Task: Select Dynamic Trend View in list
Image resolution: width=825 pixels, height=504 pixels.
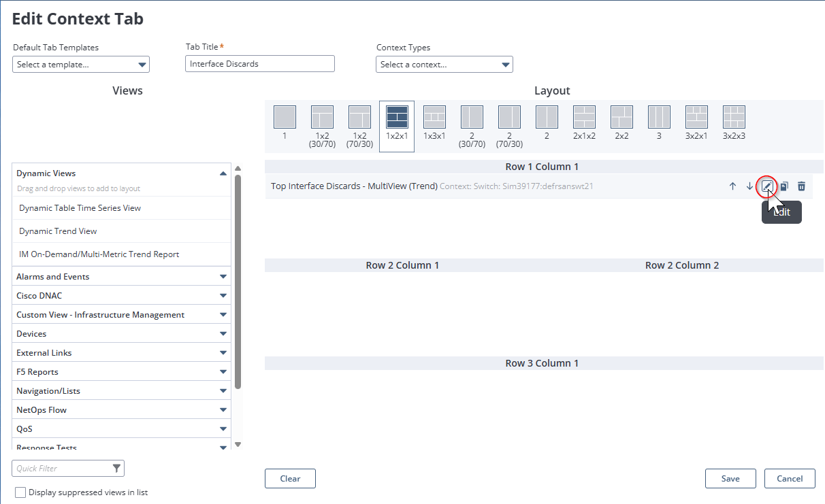Action: click(x=59, y=231)
